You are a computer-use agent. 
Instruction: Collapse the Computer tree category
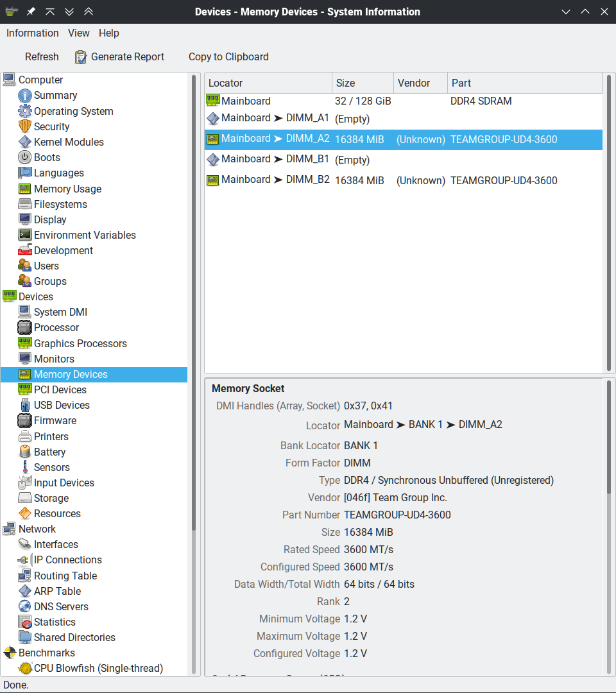coord(9,80)
